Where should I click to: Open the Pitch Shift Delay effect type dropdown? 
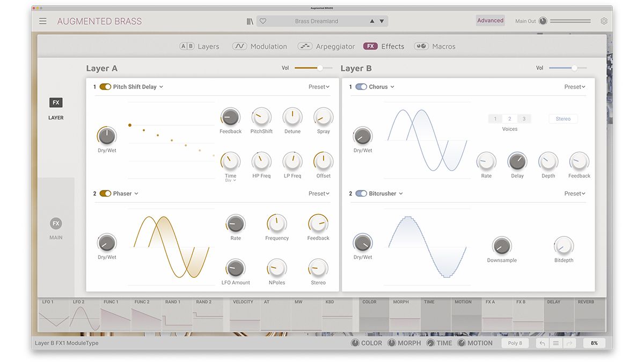pos(138,87)
